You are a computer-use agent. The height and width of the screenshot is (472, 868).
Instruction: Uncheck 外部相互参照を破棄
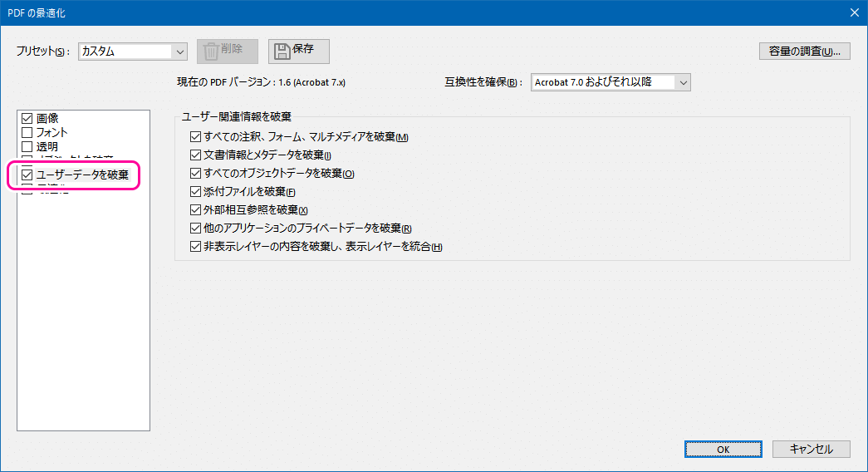(195, 210)
